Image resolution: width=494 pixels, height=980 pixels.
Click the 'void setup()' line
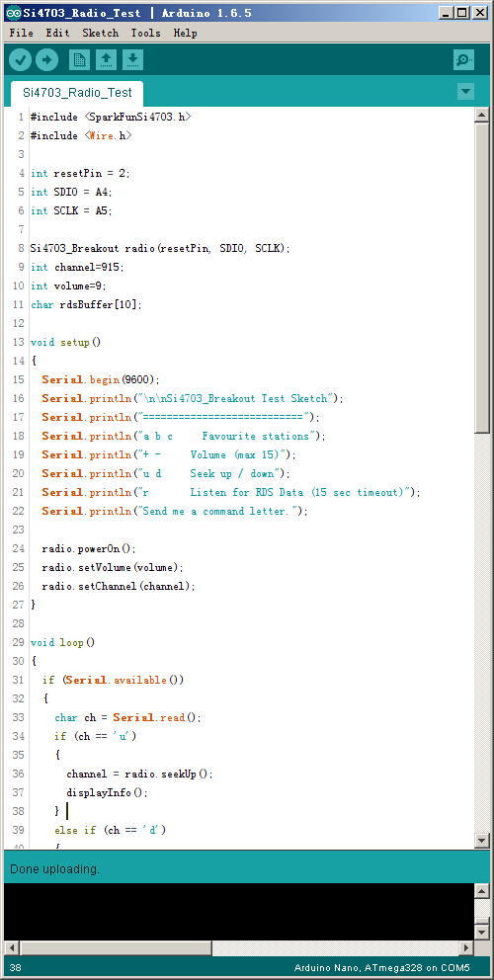pyautogui.click(x=65, y=342)
